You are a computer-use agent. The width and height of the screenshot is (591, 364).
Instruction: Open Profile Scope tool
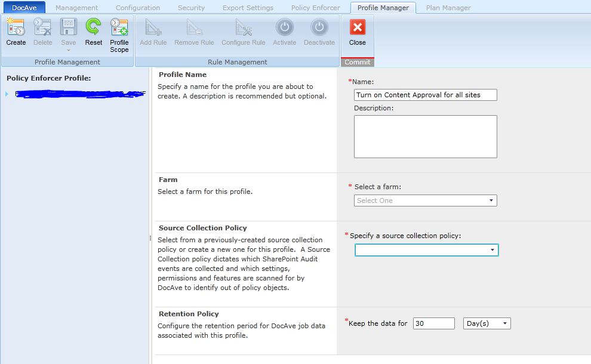119,27
